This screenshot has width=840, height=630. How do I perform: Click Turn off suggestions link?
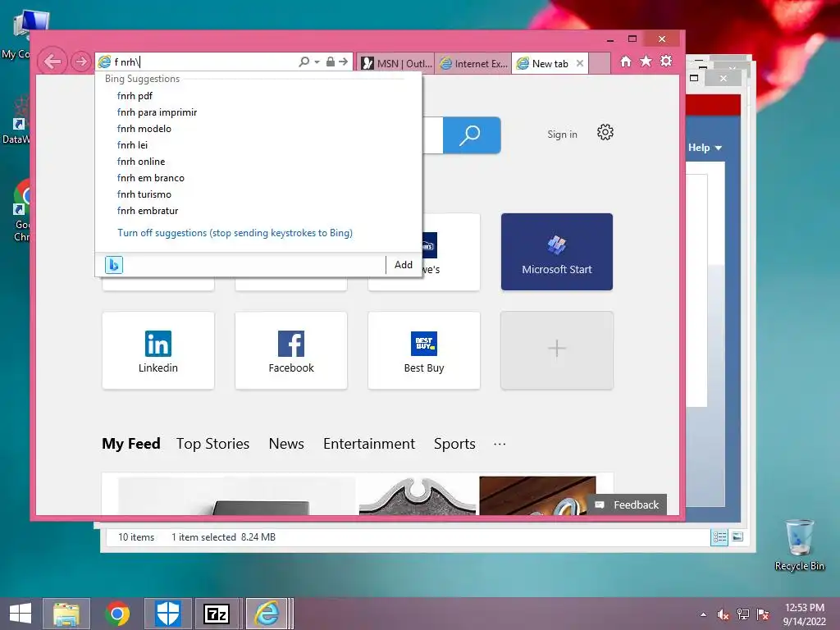click(x=235, y=233)
